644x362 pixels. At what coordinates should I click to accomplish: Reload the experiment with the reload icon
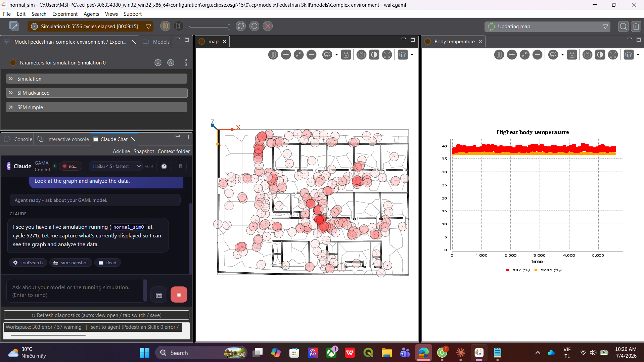point(254,26)
